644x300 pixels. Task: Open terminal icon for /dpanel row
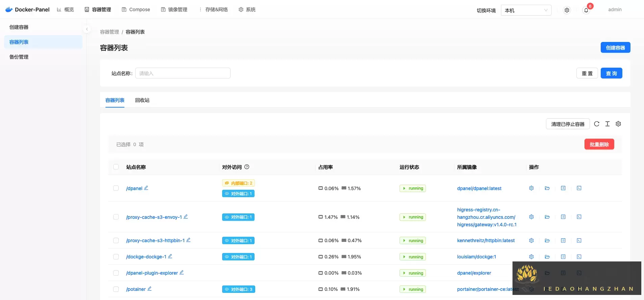[x=579, y=188]
